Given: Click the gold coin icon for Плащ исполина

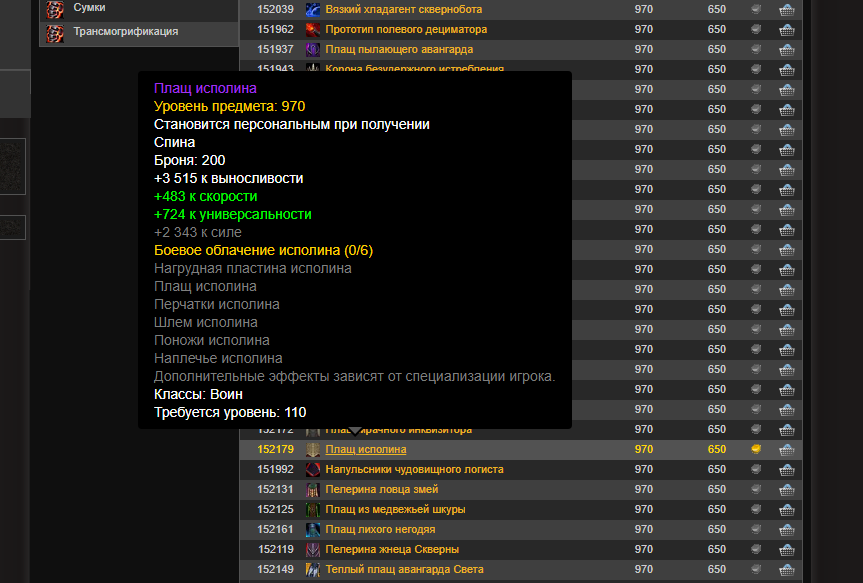Looking at the screenshot, I should point(757,450).
